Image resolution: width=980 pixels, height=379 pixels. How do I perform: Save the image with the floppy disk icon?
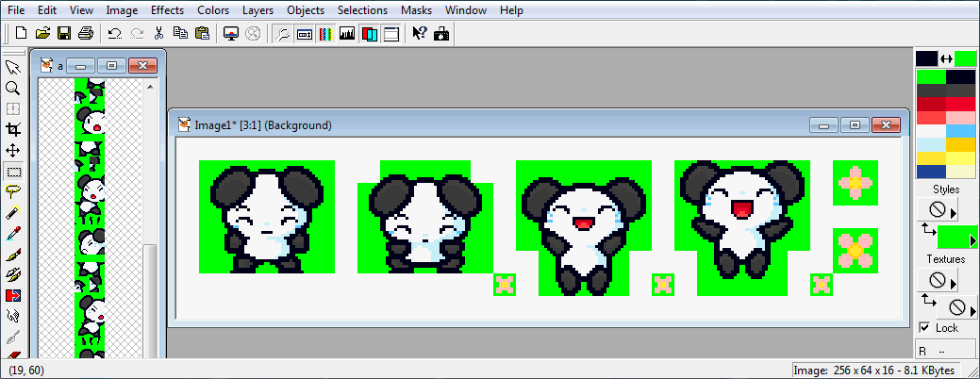pos(64,34)
